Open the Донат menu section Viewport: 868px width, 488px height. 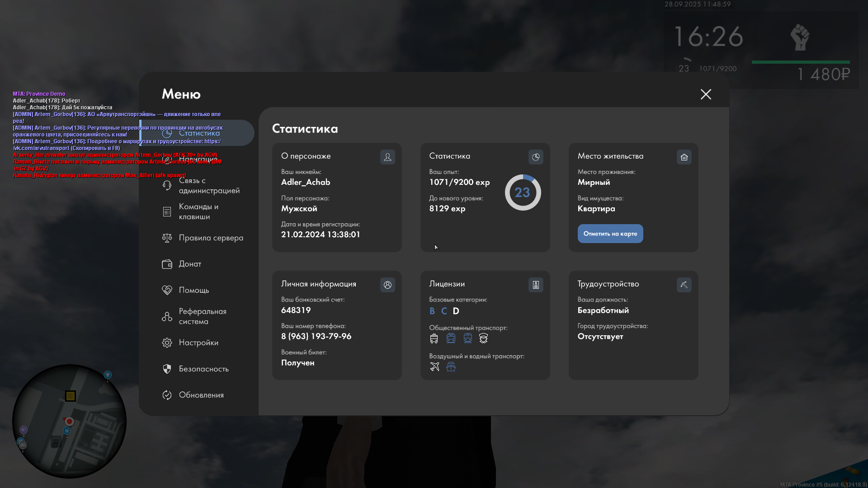click(x=190, y=264)
